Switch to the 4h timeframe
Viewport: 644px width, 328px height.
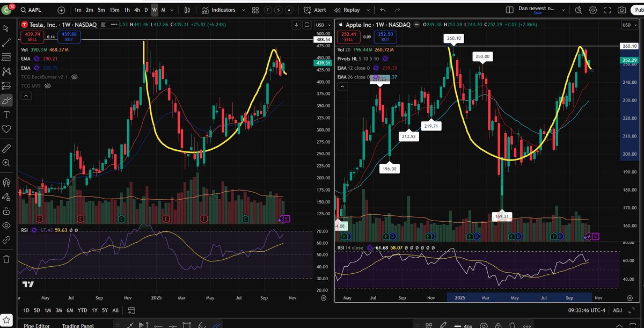(x=137, y=10)
